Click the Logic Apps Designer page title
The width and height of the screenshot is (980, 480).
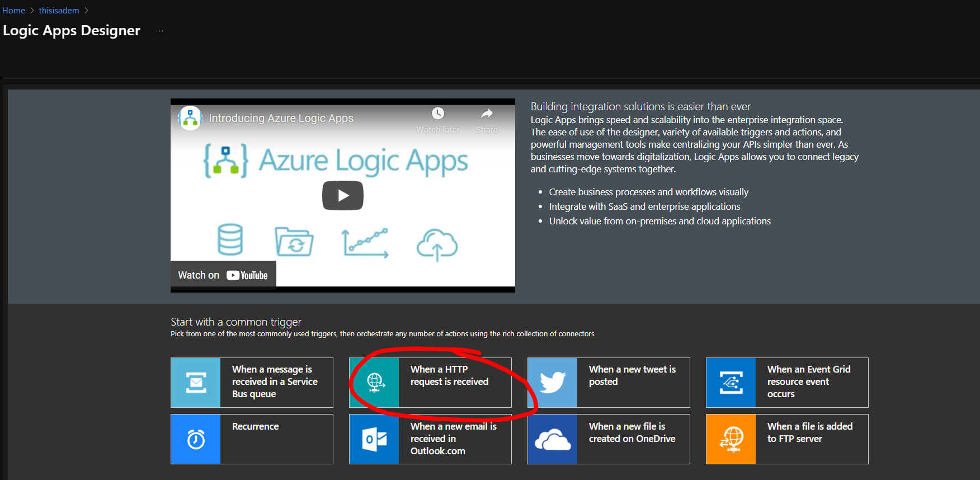[x=72, y=30]
